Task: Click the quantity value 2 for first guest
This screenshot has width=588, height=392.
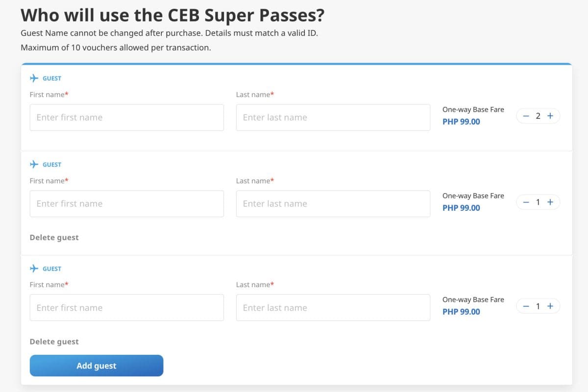Action: coord(538,116)
